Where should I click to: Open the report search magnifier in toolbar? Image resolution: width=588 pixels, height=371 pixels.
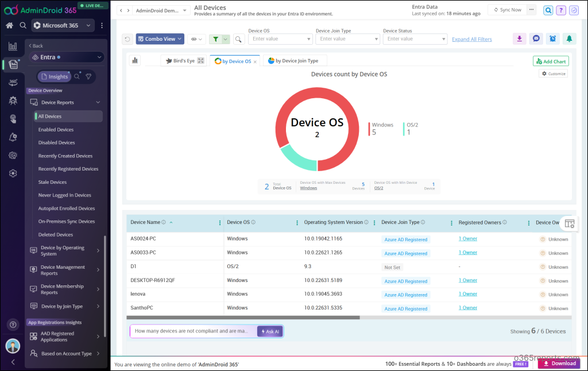[x=238, y=39]
